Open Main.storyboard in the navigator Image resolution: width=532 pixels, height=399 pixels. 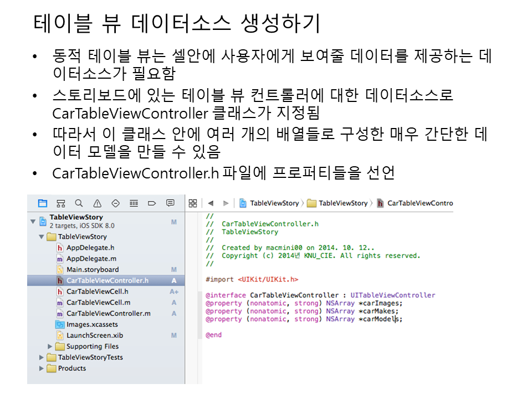[x=93, y=270]
